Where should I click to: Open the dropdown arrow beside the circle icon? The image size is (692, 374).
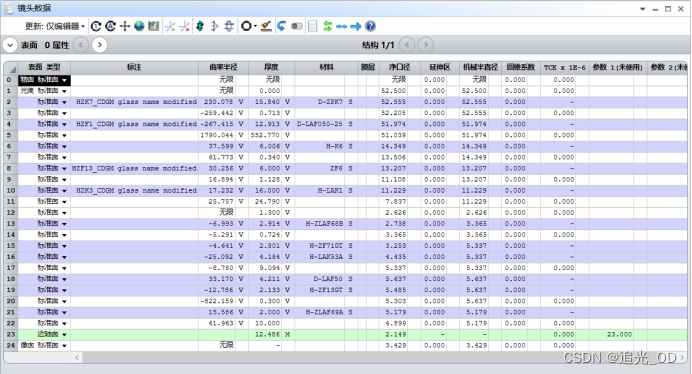click(x=256, y=26)
